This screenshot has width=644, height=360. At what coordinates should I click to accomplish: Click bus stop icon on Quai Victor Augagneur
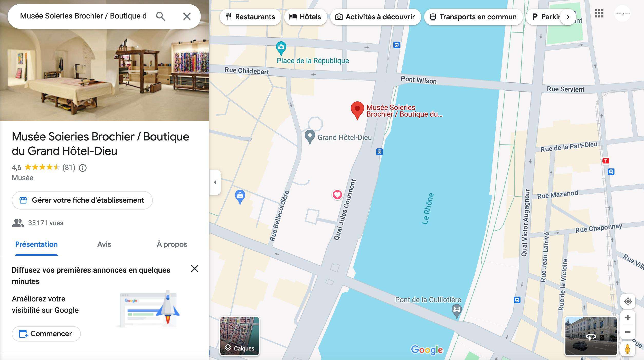coord(517,300)
